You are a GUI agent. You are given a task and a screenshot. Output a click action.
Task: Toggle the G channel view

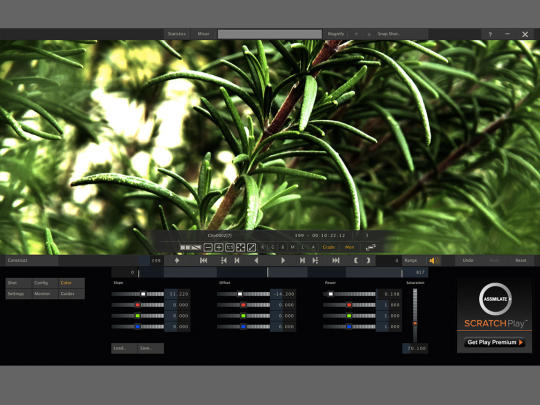(273, 247)
